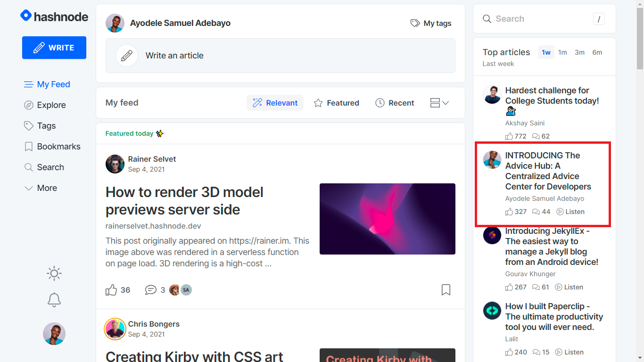Click author name Chris Bongers
The image size is (644, 362).
(154, 324)
